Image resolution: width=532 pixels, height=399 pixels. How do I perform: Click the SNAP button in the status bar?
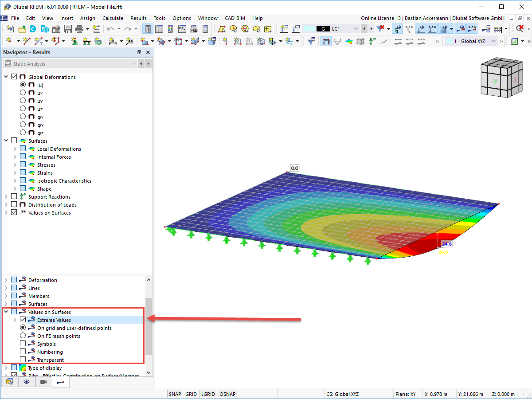[x=175, y=394]
